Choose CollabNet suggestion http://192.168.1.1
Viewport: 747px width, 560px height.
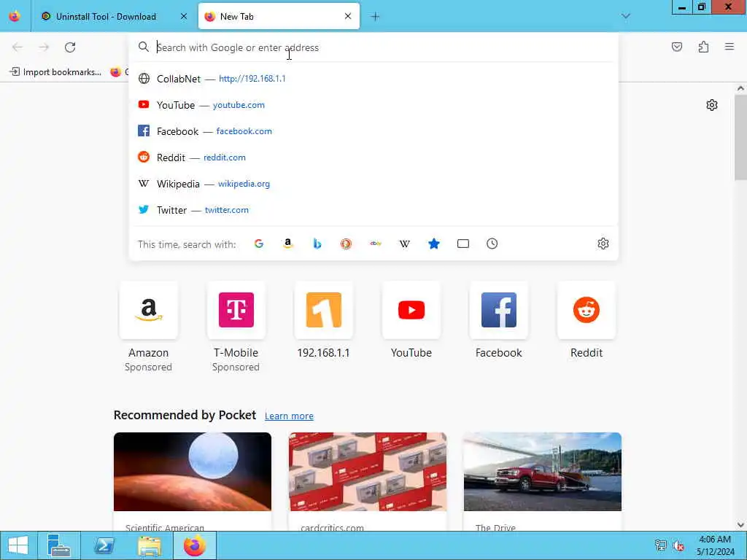(x=373, y=79)
